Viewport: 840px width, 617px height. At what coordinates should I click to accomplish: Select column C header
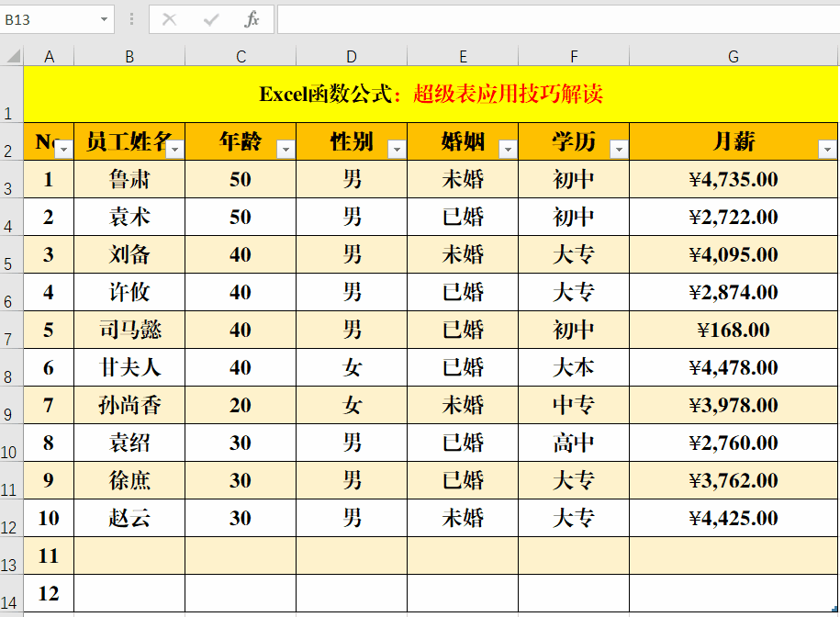click(x=241, y=56)
